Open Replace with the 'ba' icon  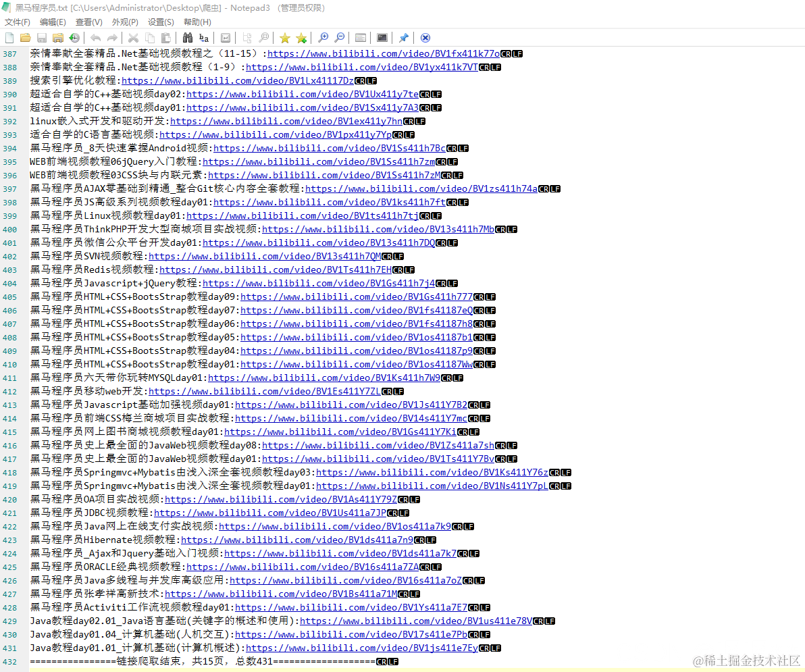point(204,38)
